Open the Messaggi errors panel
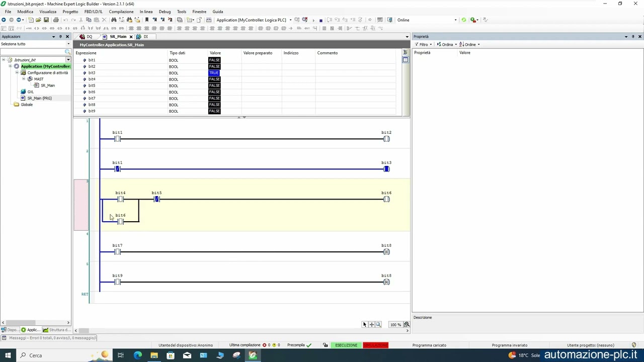644x362 pixels. (49, 338)
